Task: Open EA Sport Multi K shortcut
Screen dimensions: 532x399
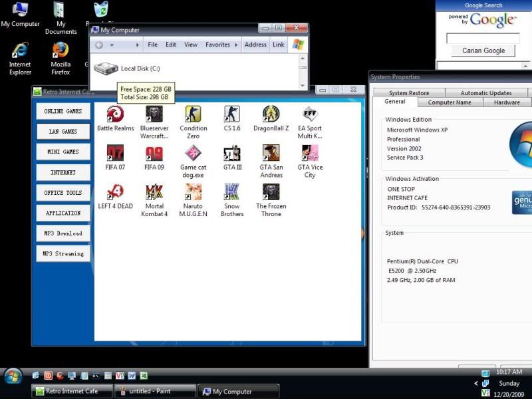Action: click(x=310, y=122)
